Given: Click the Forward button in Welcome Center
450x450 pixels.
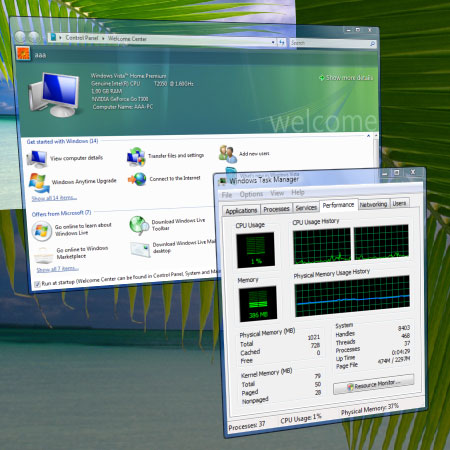Looking at the screenshot, I should (34, 37).
